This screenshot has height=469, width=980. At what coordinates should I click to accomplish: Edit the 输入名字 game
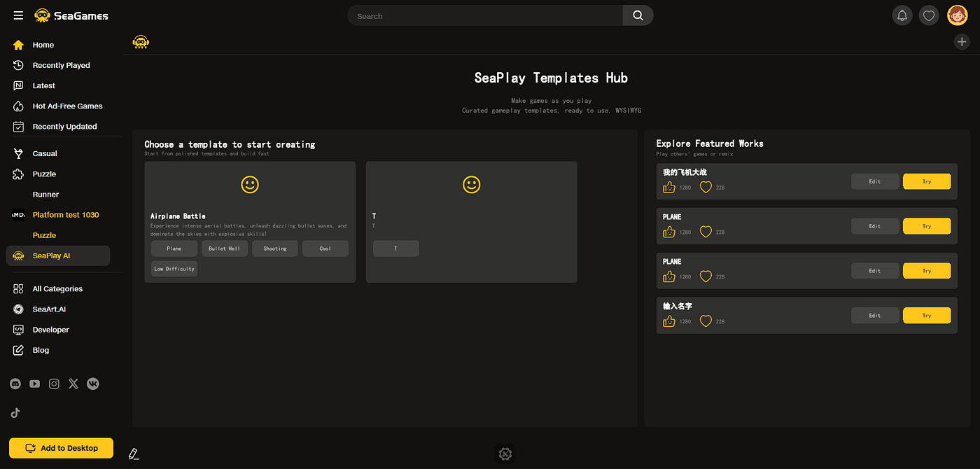tap(875, 316)
